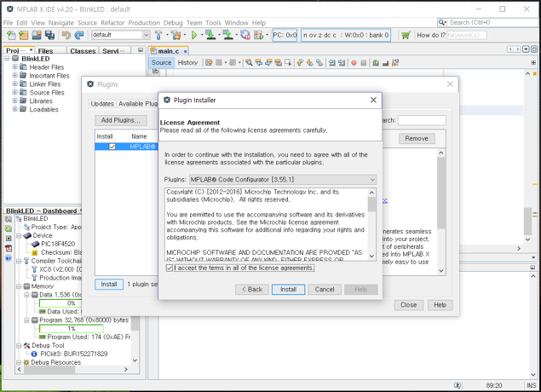Open the Tools menu
The width and height of the screenshot is (541, 392).
[x=213, y=23]
